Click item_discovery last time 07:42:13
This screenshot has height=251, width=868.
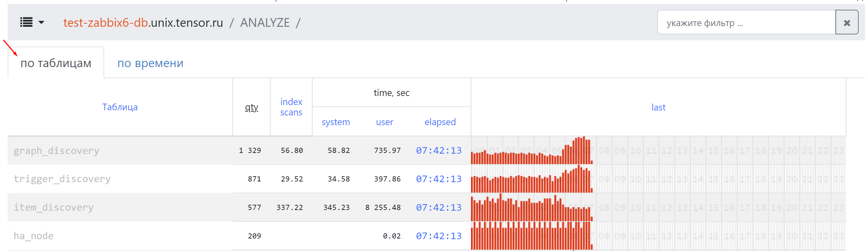coord(439,208)
